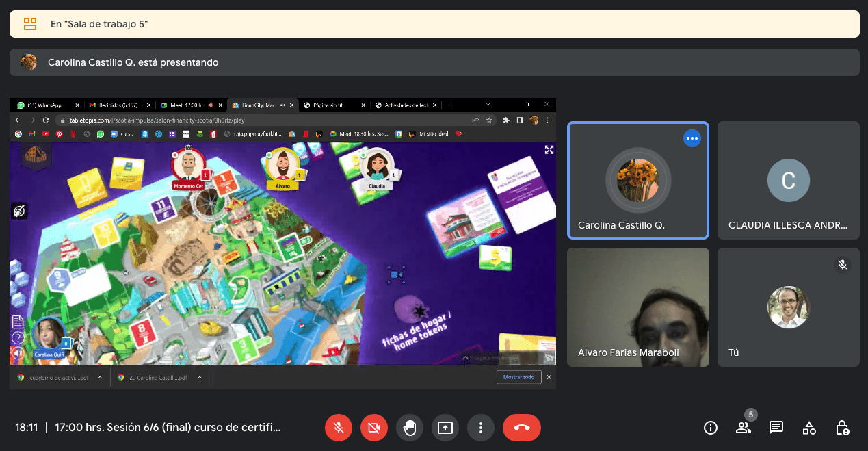Show participants list
The width and height of the screenshot is (868, 451).
tap(743, 428)
